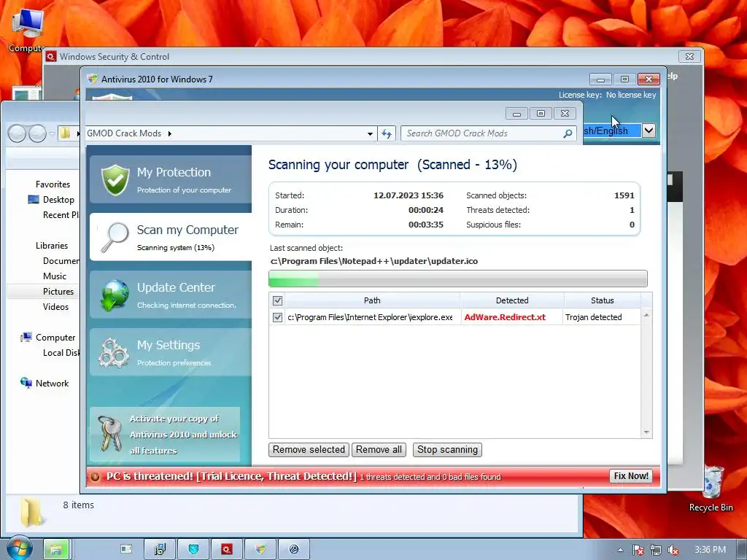Image resolution: width=747 pixels, height=560 pixels.
Task: Click the Status column header
Action: 602,300
